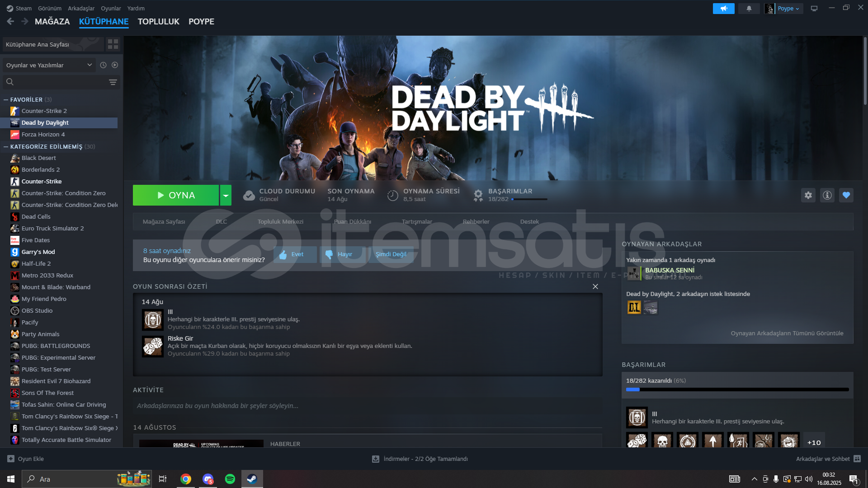Open the notifications bell

pos(749,9)
